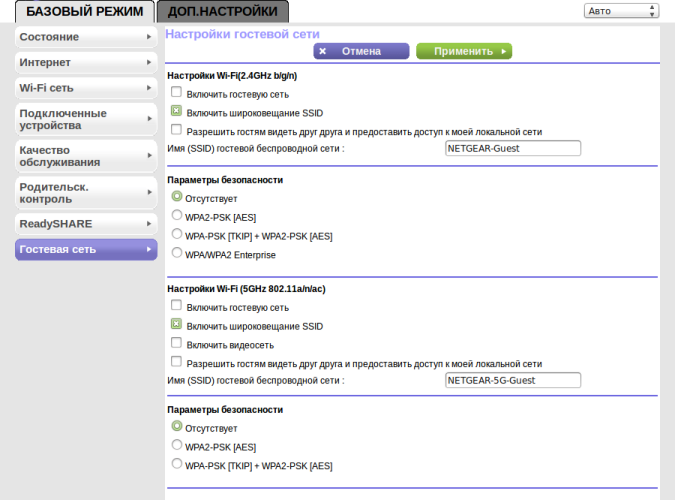Screen dimensions: 675x500
Task: Click the arrow next to Качество обслуживания
Action: pos(149,155)
